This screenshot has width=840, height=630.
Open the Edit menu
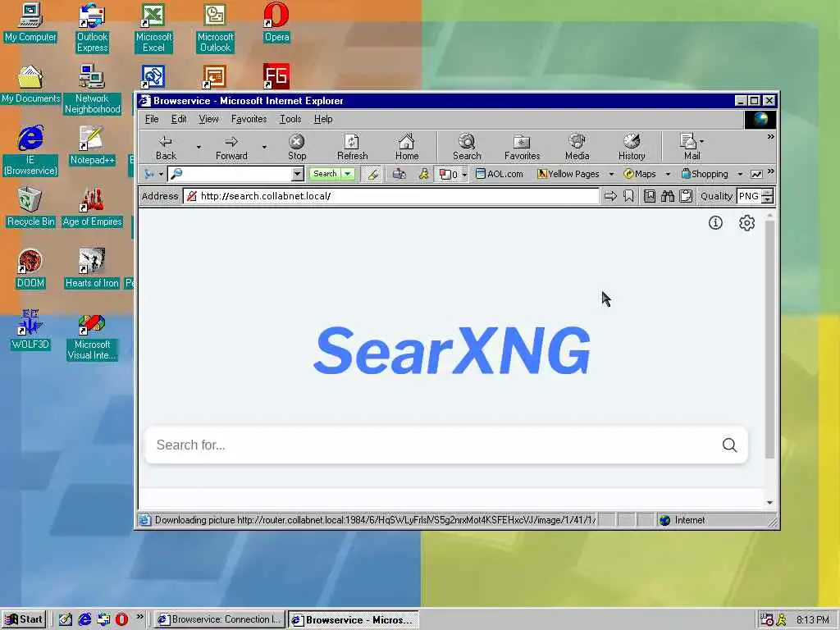[x=179, y=119]
